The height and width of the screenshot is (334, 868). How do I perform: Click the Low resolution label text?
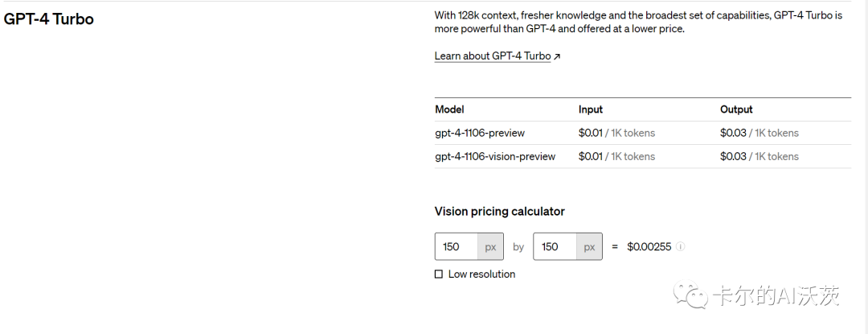point(481,274)
